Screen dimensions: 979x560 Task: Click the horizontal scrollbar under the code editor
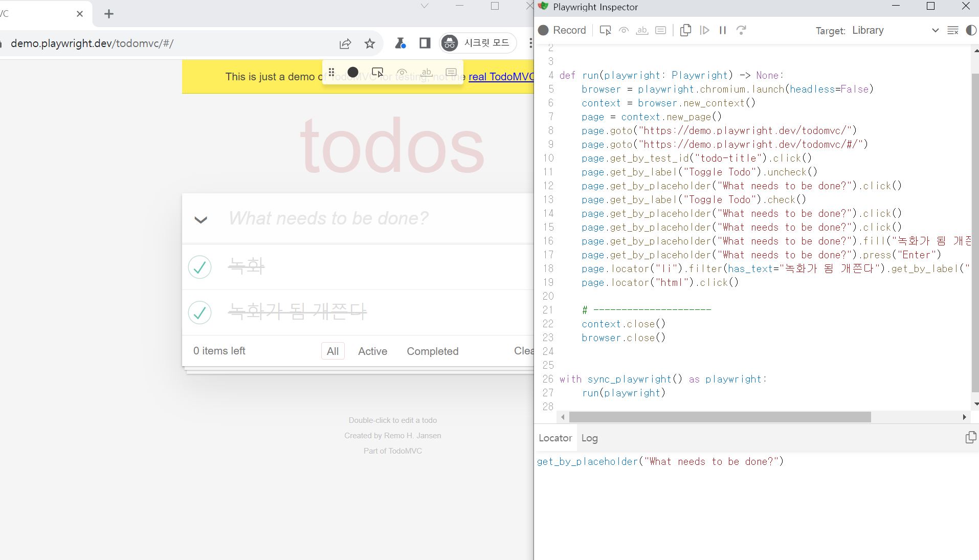pos(720,417)
